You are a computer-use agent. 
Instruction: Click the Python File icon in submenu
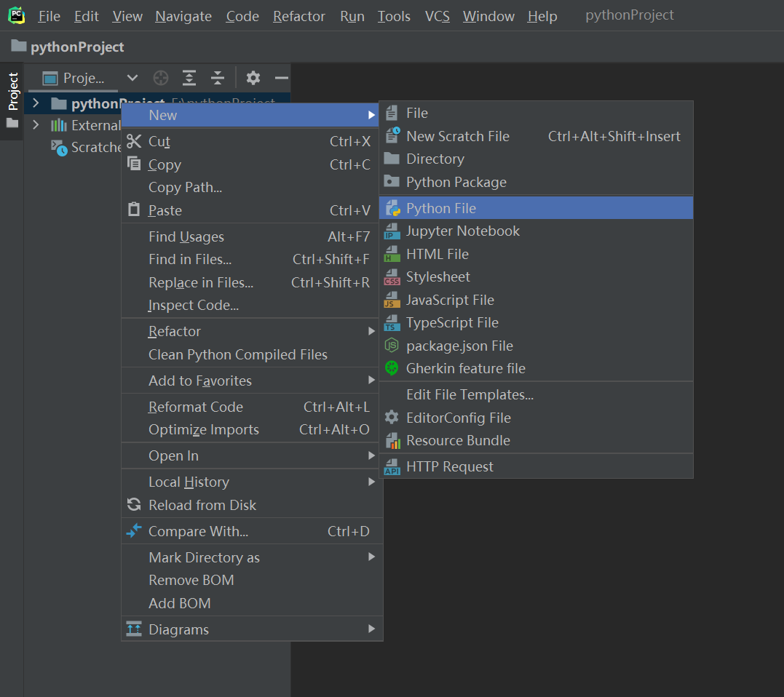pos(393,208)
